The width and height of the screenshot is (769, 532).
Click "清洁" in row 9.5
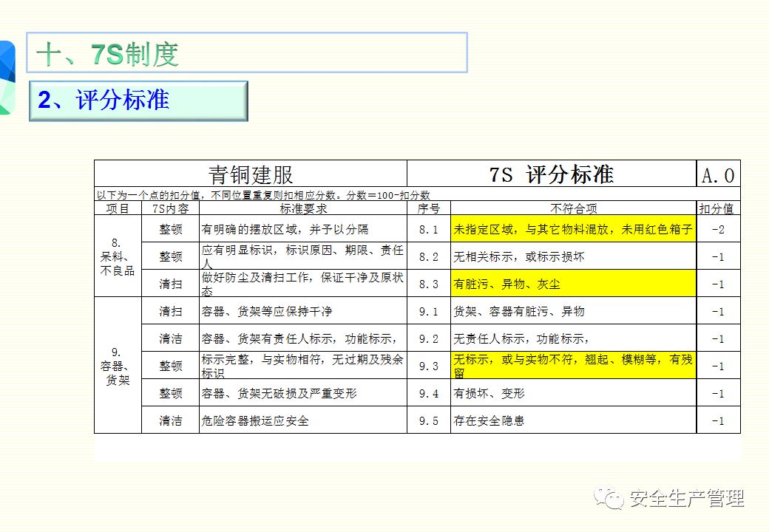tap(170, 420)
